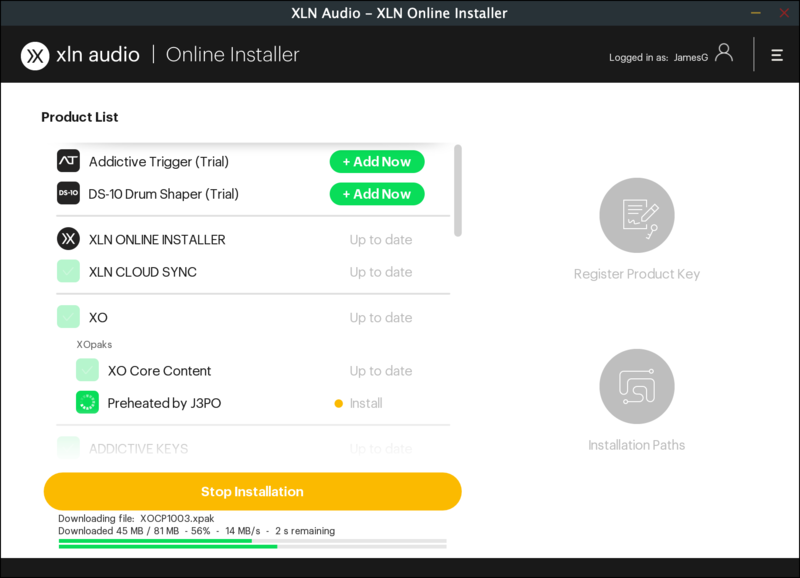Click 'Up to date' for XO Core Content
This screenshot has height=578, width=800.
coord(381,371)
